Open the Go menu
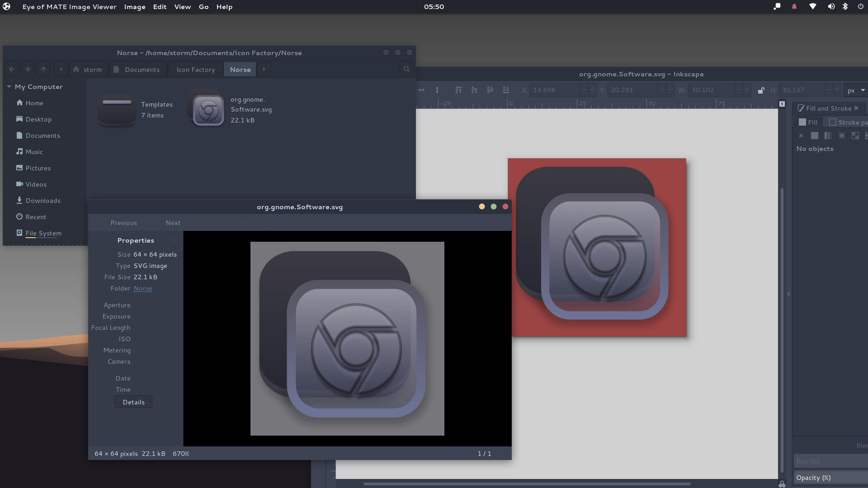The width and height of the screenshot is (868, 488). pyautogui.click(x=204, y=7)
